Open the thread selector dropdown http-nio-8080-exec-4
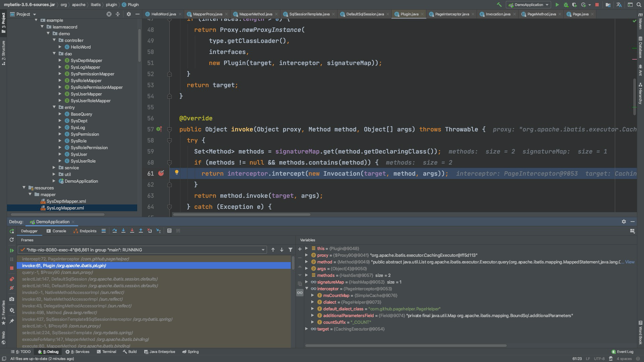This screenshot has width=644, height=362. click(143, 250)
